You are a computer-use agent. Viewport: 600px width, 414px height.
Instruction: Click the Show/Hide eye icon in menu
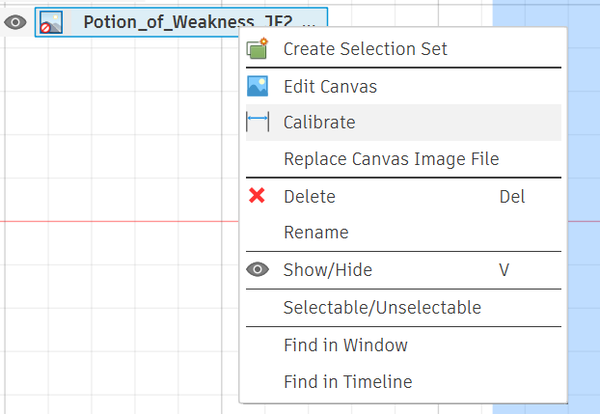tap(258, 269)
